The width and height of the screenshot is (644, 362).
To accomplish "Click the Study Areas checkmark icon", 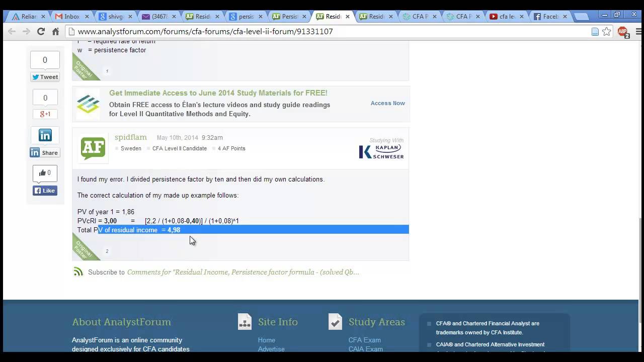I will click(x=335, y=322).
